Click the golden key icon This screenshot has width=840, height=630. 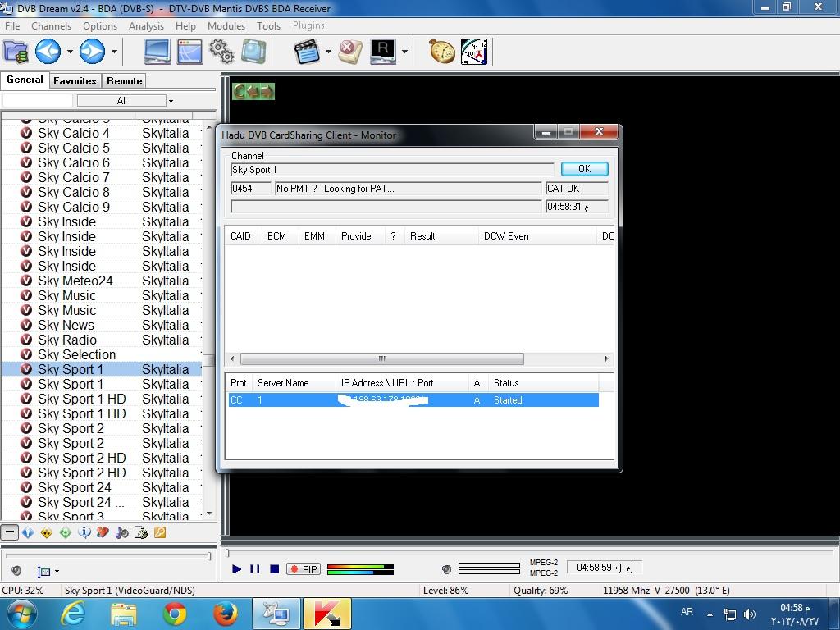(160, 532)
